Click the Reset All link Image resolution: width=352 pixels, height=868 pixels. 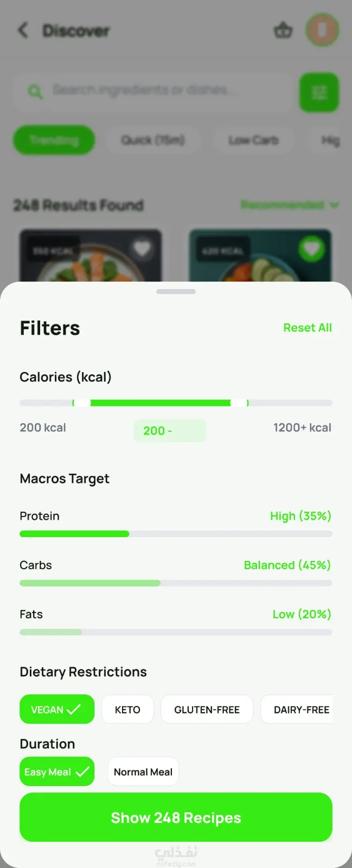click(x=308, y=328)
